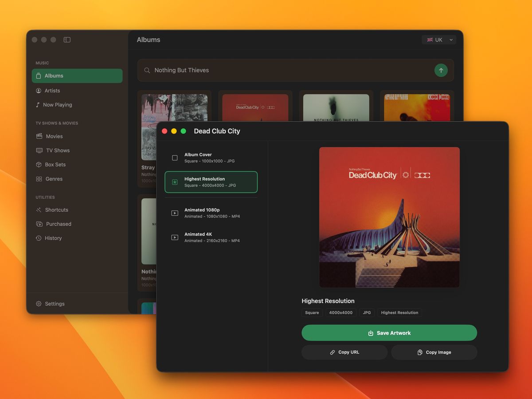The height and width of the screenshot is (399, 532).
Task: Click the Genres grid icon
Action: coord(39,179)
